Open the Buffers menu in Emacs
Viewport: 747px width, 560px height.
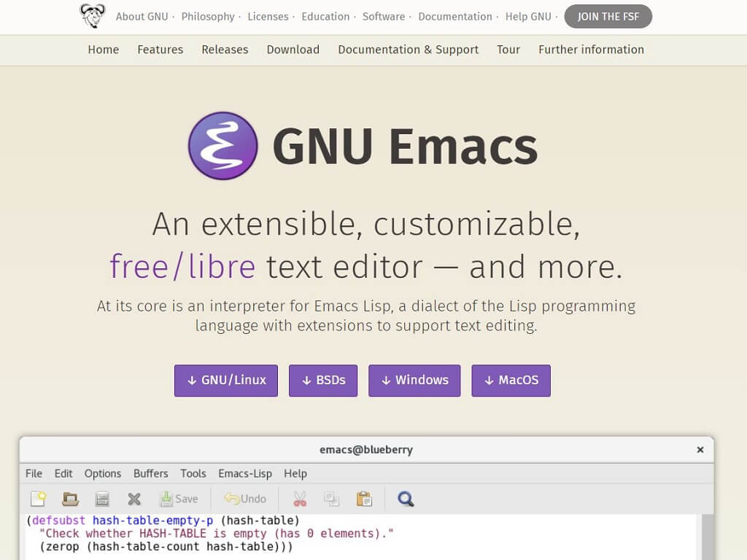pyautogui.click(x=150, y=473)
